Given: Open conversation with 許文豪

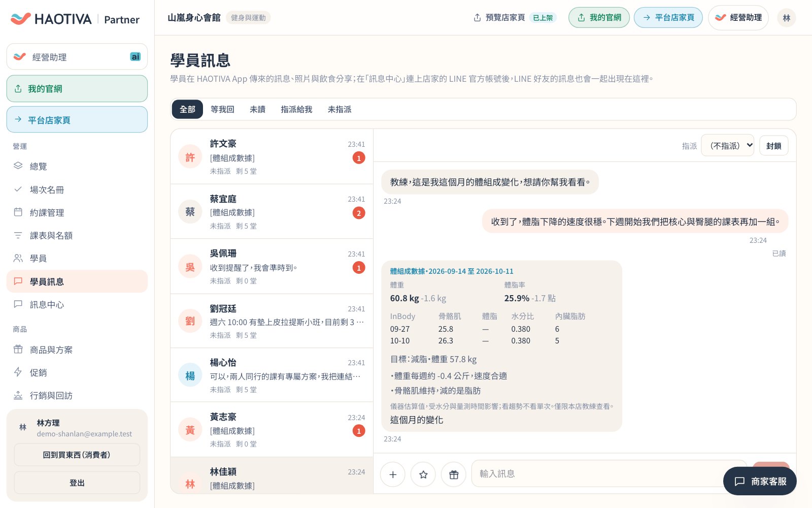Looking at the screenshot, I should (x=272, y=157).
